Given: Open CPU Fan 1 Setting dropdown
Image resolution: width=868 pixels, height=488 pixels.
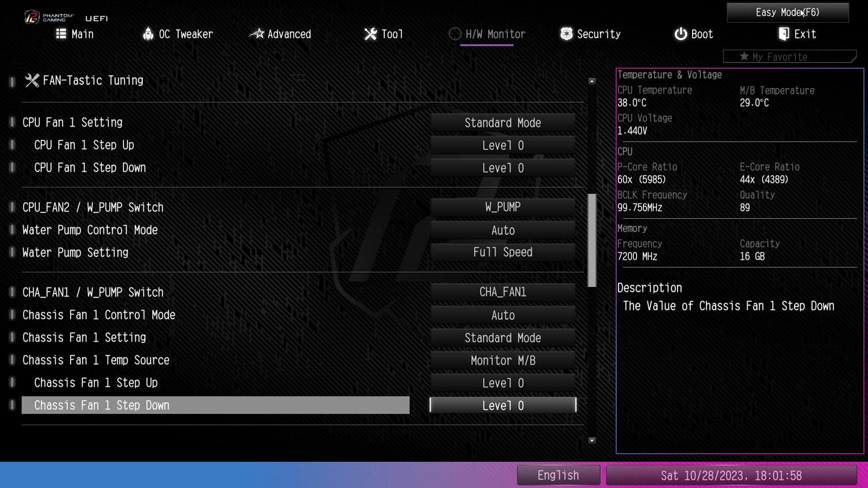Looking at the screenshot, I should [502, 123].
